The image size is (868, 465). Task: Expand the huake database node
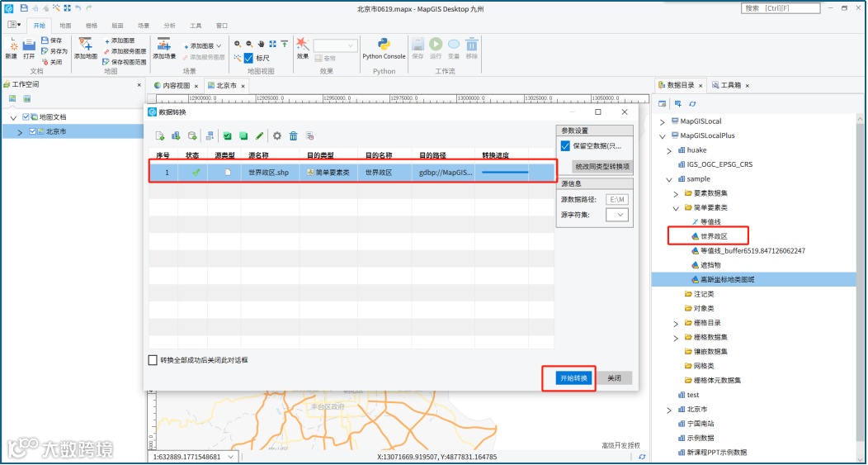(668, 150)
